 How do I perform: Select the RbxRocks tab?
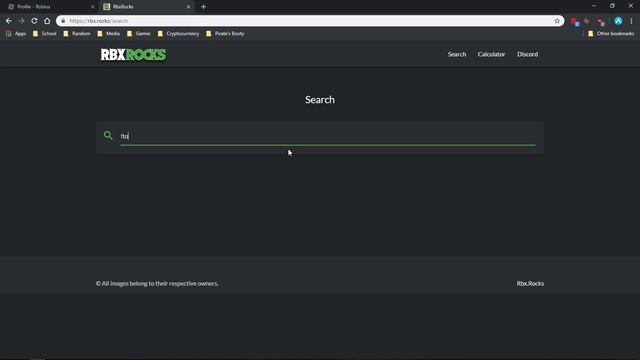pos(146,7)
